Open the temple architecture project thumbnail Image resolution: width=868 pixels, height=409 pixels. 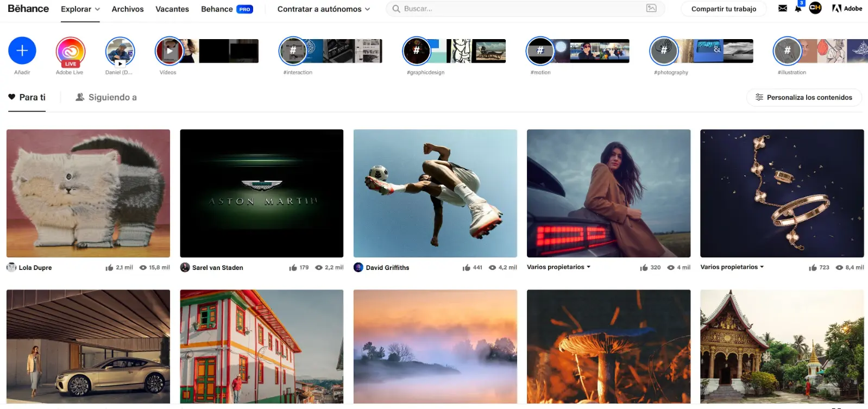point(782,347)
